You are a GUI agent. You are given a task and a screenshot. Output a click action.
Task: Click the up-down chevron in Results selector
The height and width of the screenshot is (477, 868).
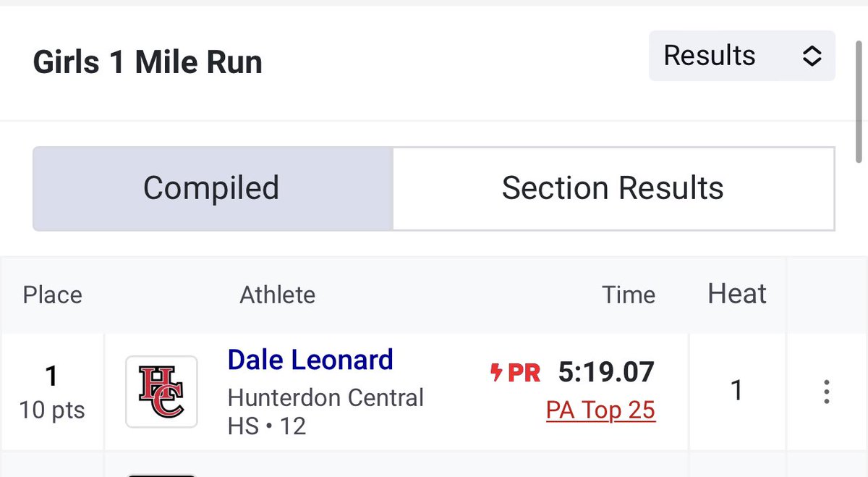coord(812,56)
